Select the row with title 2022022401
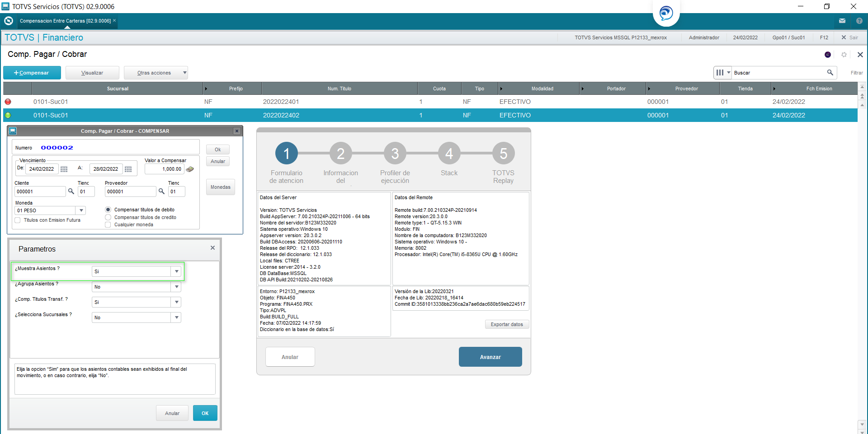This screenshot has height=434, width=868. (430, 102)
